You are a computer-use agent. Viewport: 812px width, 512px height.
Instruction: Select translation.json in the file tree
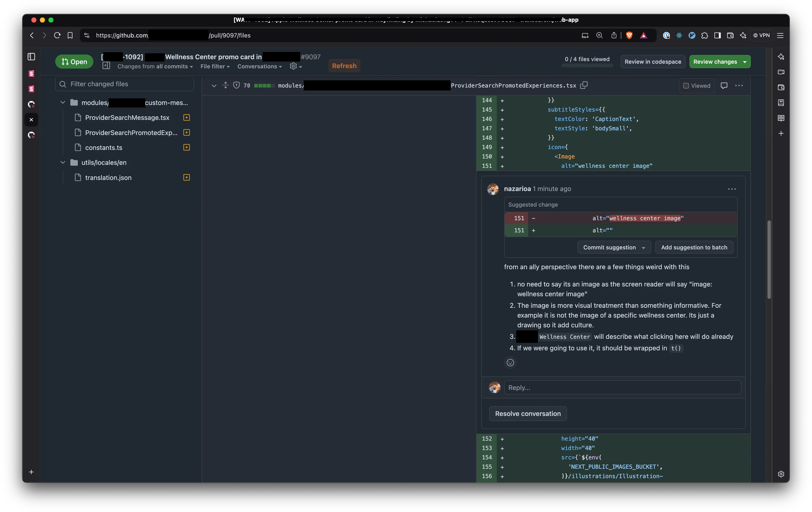108,178
